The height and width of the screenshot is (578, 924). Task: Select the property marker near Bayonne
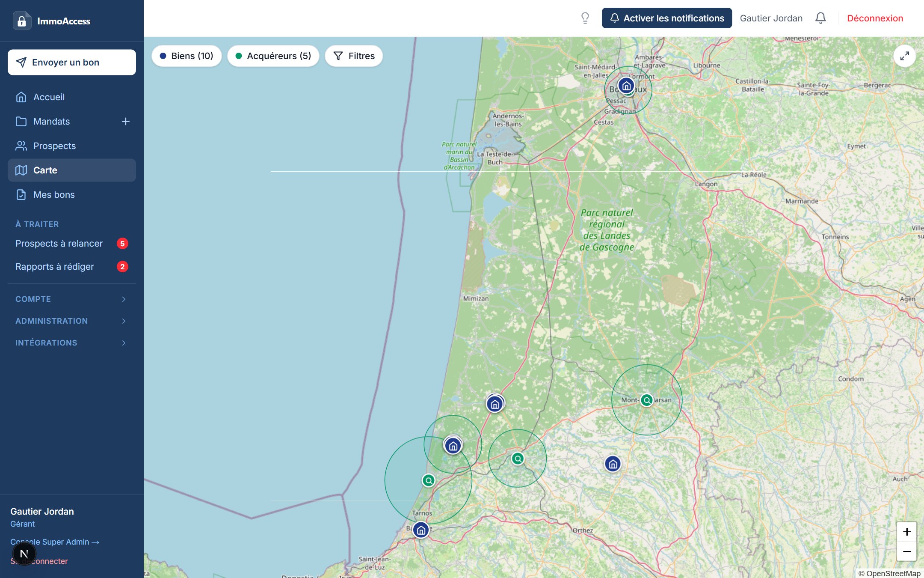pos(421,530)
